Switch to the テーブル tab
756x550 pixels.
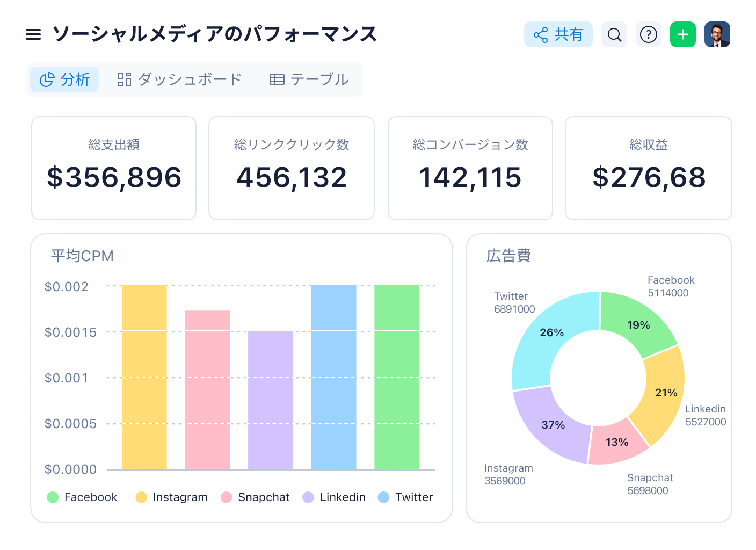[309, 79]
